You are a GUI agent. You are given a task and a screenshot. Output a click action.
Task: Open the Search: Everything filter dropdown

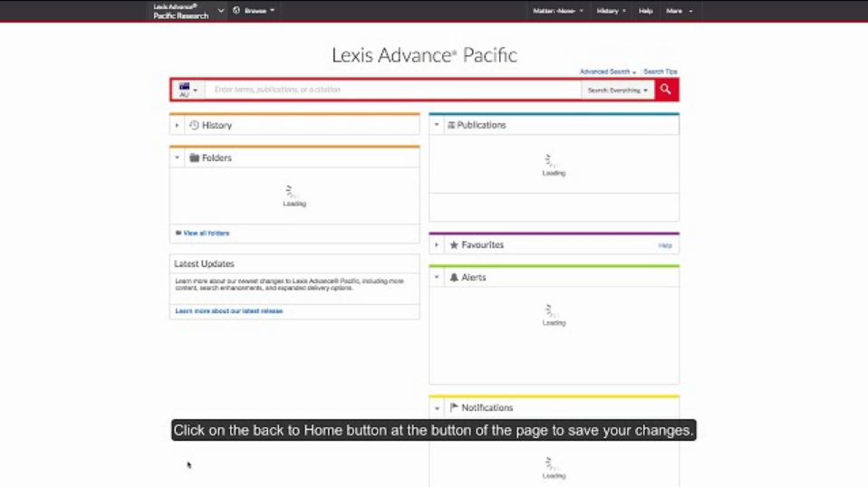coord(617,91)
